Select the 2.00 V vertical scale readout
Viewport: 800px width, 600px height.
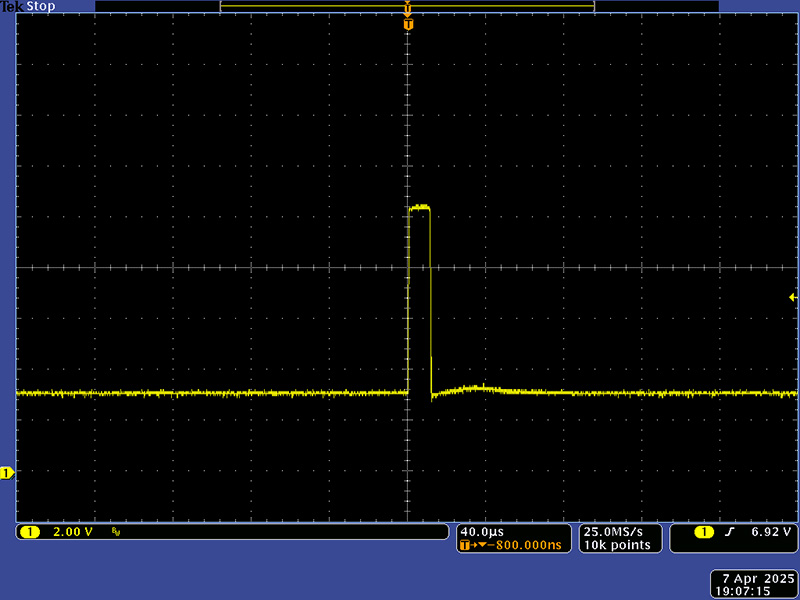71,532
